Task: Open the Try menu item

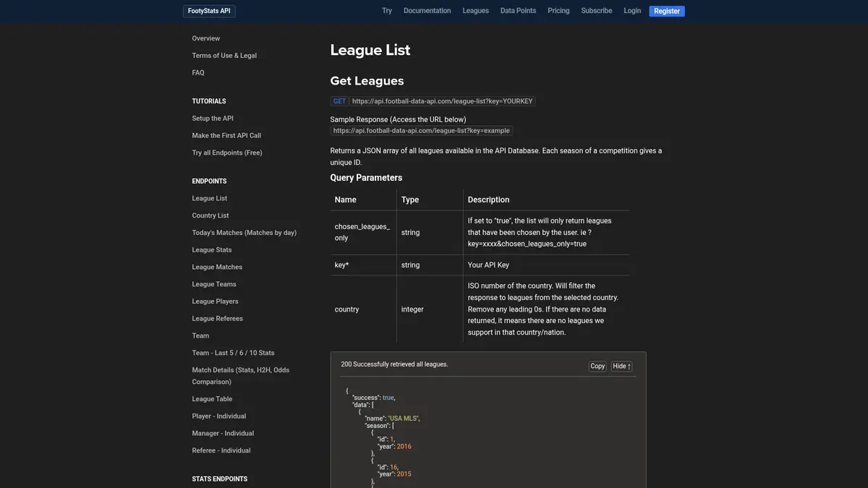Action: (x=387, y=11)
